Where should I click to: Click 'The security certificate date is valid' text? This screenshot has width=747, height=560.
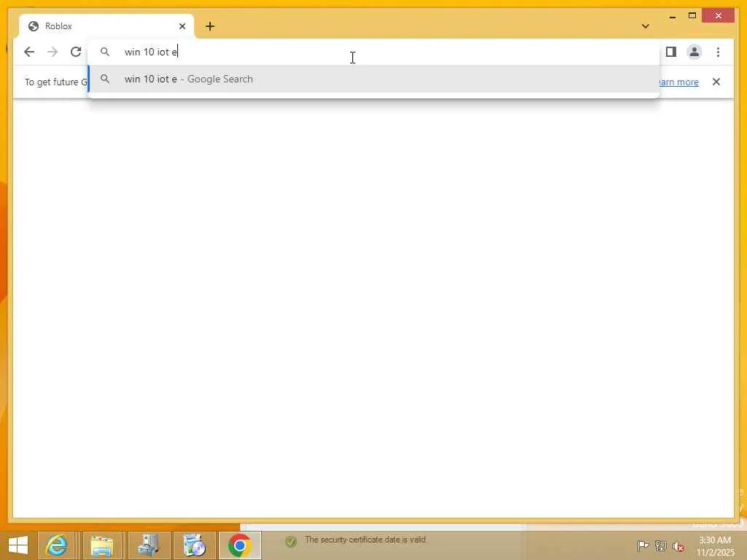coord(365,540)
